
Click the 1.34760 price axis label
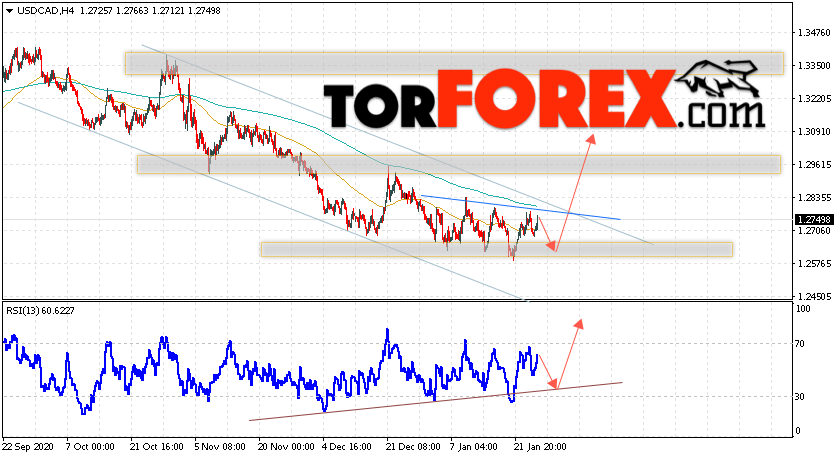pos(814,33)
